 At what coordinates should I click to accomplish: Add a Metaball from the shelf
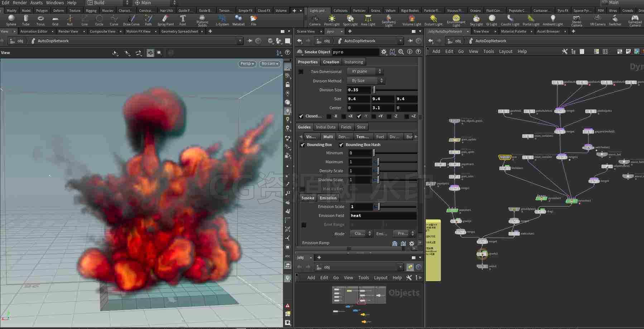(x=239, y=20)
